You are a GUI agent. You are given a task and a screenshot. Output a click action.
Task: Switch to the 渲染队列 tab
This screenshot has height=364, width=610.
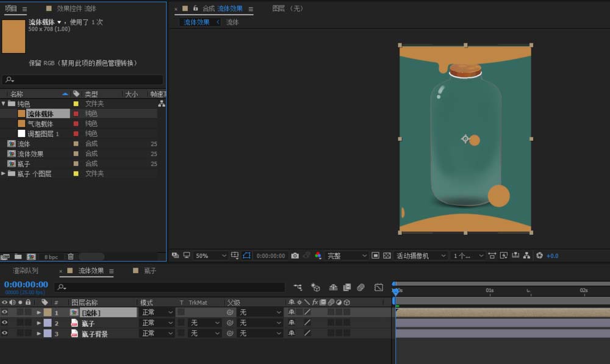pyautogui.click(x=25, y=271)
